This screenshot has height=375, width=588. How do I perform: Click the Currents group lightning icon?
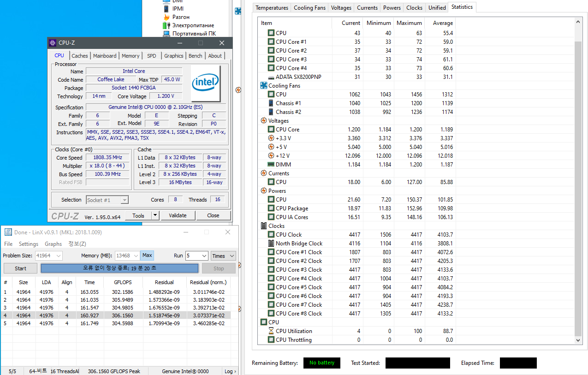(x=264, y=173)
